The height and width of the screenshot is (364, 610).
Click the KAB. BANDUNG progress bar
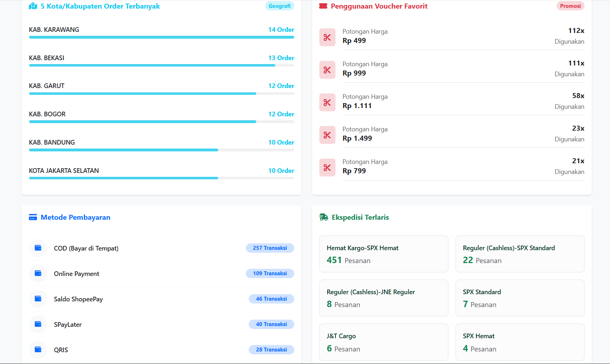pos(161,150)
